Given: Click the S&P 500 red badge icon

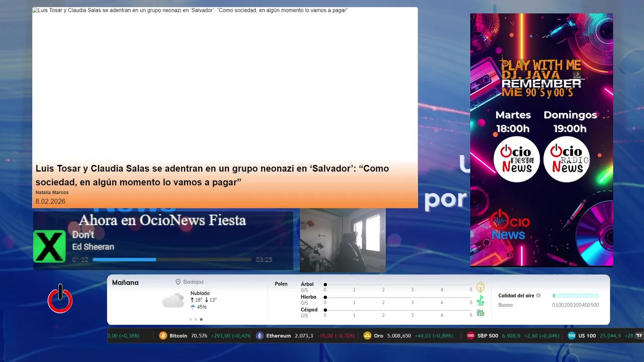Looking at the screenshot, I should [471, 336].
